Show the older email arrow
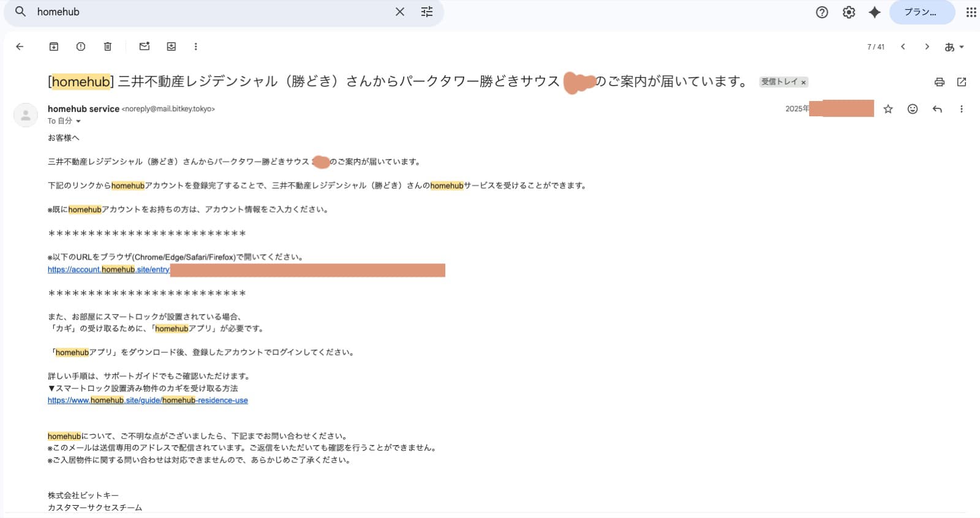The width and height of the screenshot is (980, 518). click(x=927, y=47)
